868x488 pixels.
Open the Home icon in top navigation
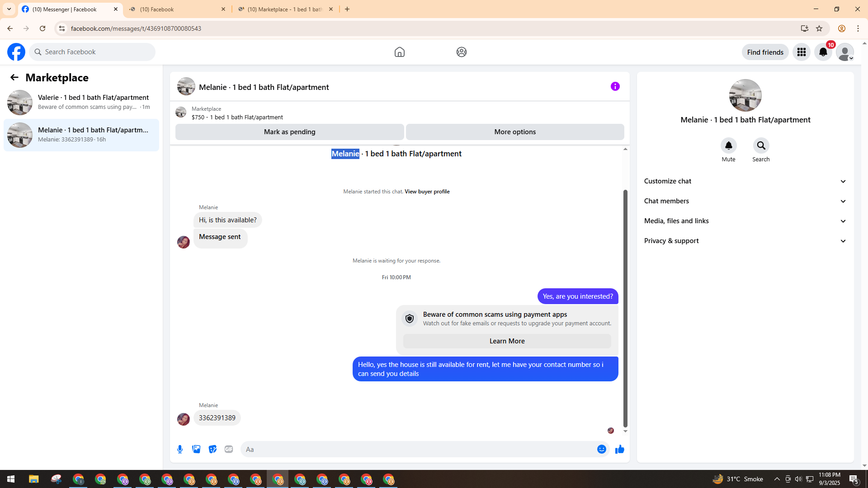[399, 52]
